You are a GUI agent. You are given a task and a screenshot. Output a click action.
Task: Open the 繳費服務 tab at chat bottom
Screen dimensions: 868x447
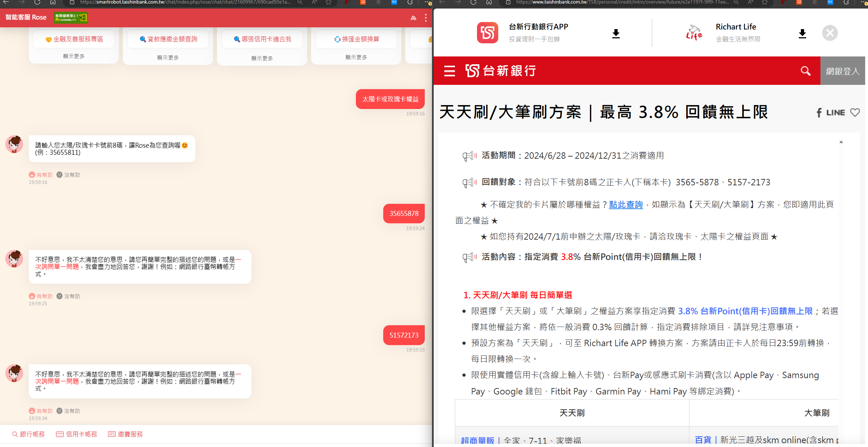pos(125,434)
